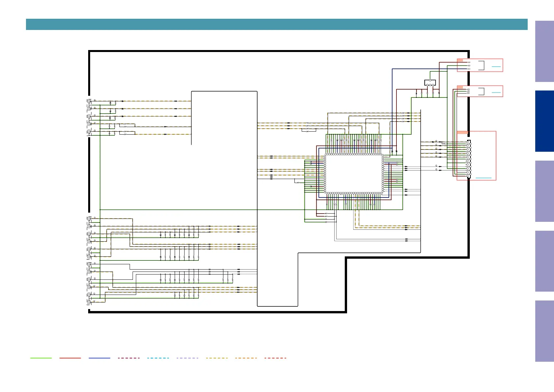
Task: Click the dashed cyan legend line
Action: [x=158, y=358]
